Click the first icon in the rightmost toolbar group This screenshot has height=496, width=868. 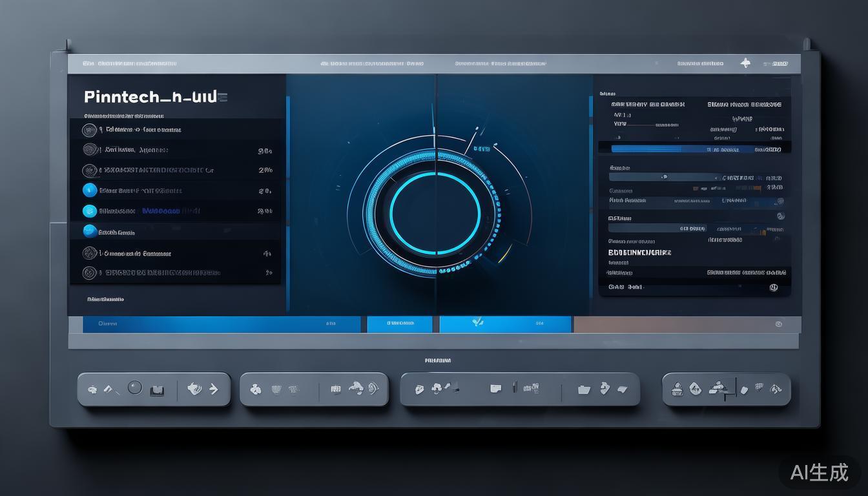[677, 389]
